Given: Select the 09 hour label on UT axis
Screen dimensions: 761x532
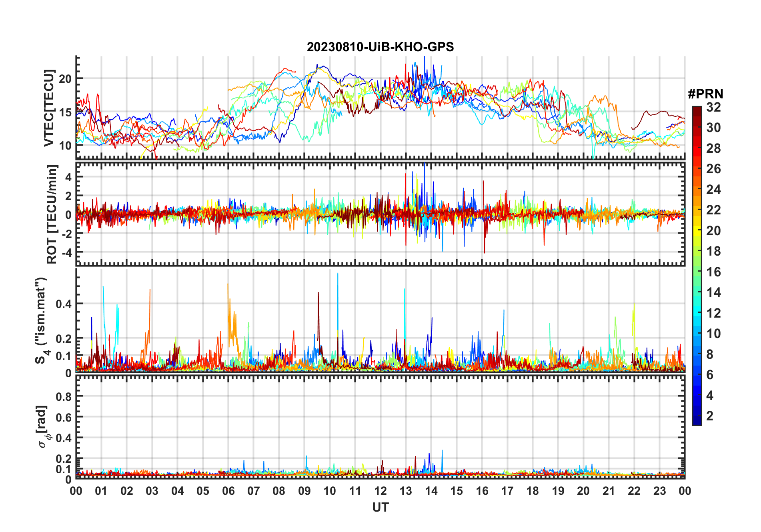Looking at the screenshot, I should [x=304, y=491].
